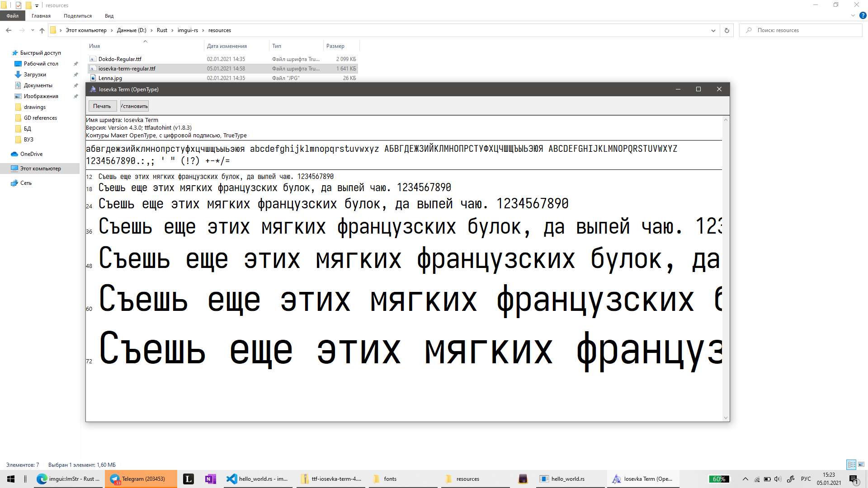The height and width of the screenshot is (488, 868).
Task: Open the Главная ribbon tab
Action: tap(41, 16)
